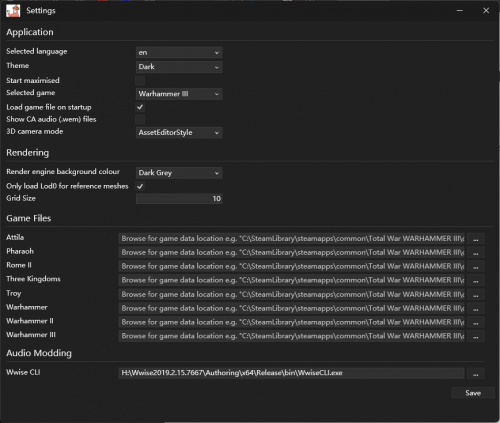
Task: Browse for the Warhammer III folder
Action: pyautogui.click(x=476, y=336)
